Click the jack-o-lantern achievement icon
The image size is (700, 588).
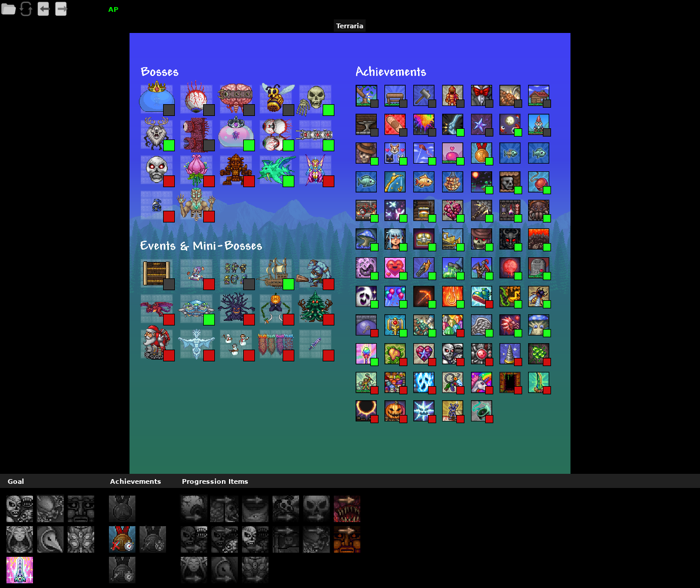(x=395, y=411)
